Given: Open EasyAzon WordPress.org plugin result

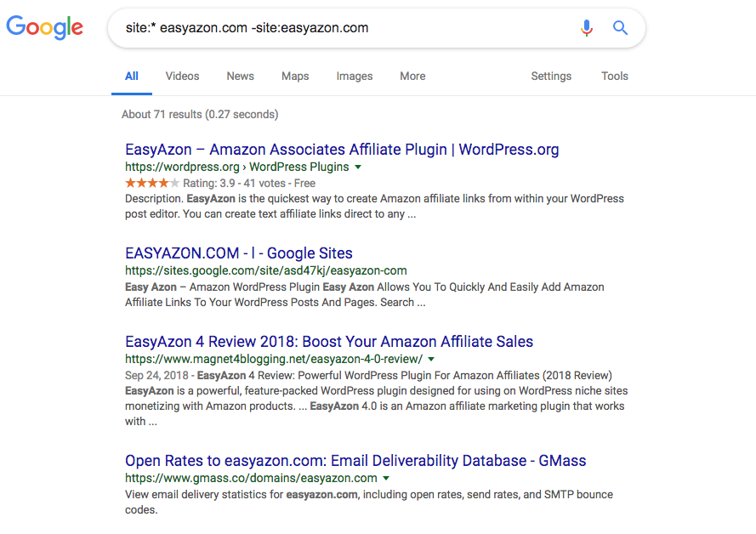Looking at the screenshot, I should tap(342, 150).
